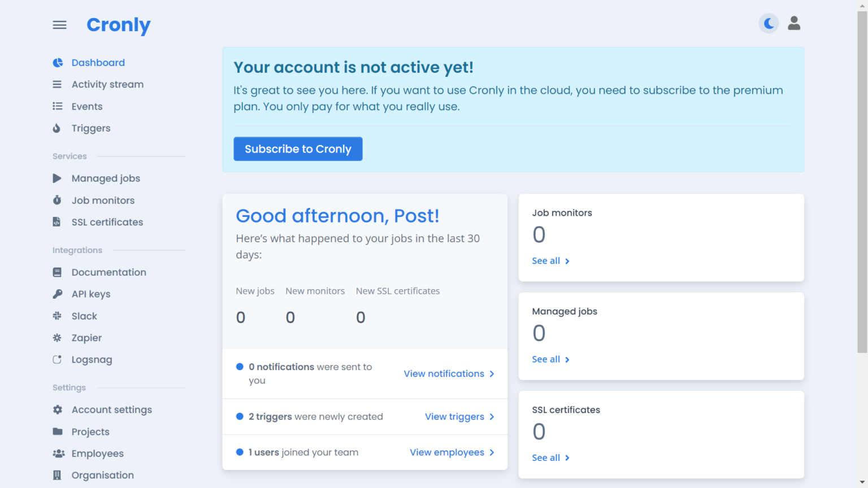Click the Triggers flame icon
The image size is (868, 488).
tap(57, 128)
